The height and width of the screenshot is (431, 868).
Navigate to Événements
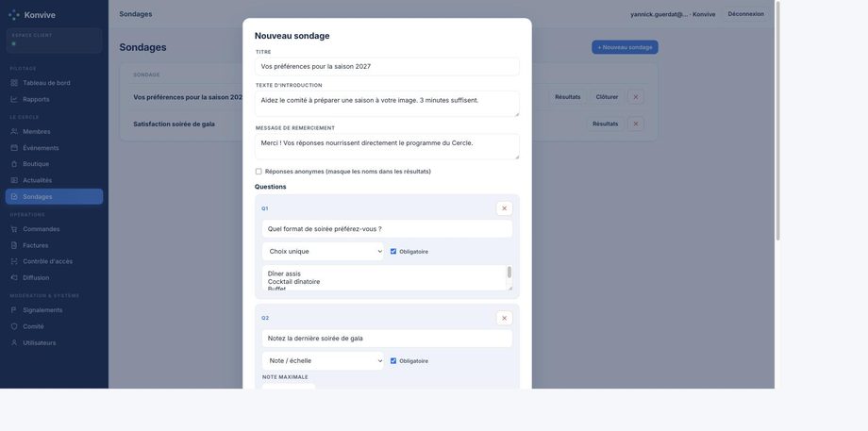tap(55, 148)
